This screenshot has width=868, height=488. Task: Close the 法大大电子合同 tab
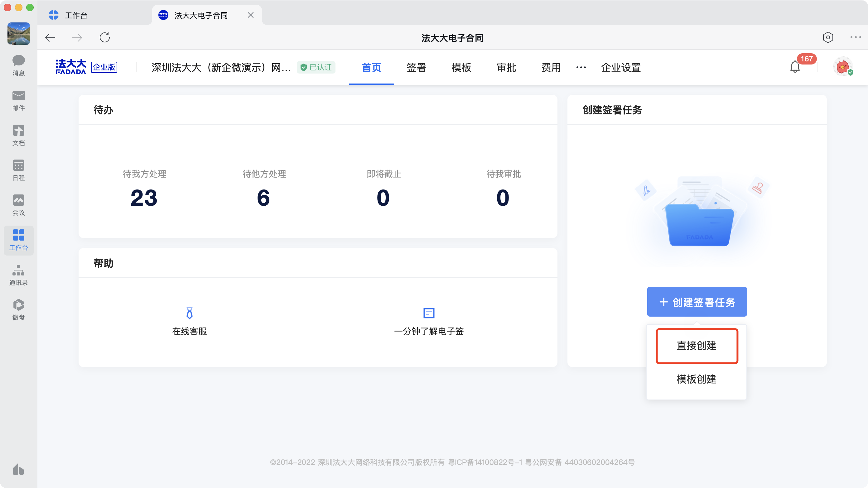(x=250, y=15)
